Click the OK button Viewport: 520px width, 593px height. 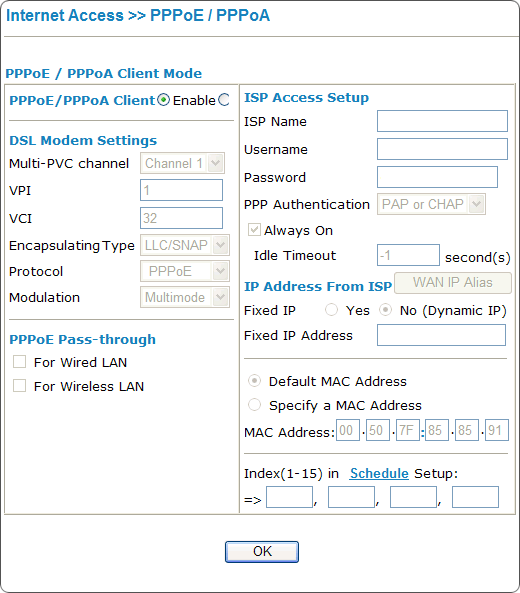[x=262, y=552]
